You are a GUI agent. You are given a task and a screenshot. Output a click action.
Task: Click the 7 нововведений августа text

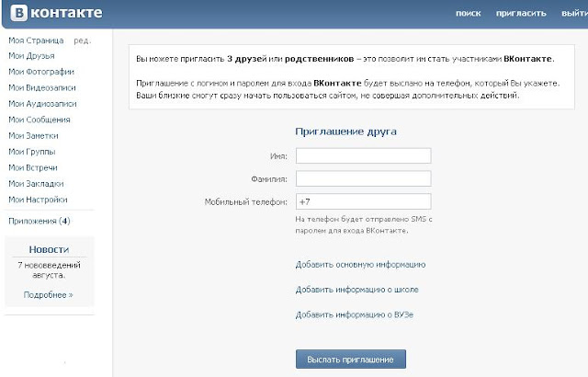coord(49,270)
